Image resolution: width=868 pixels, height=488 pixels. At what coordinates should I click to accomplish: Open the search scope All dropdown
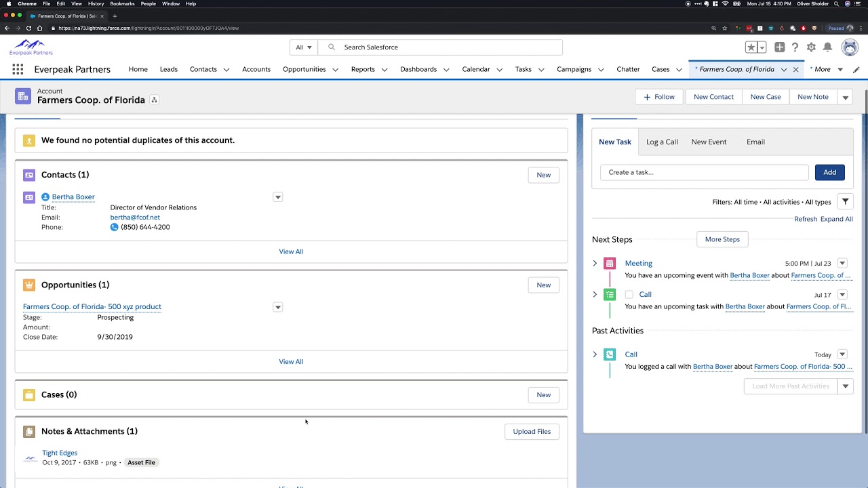(303, 47)
